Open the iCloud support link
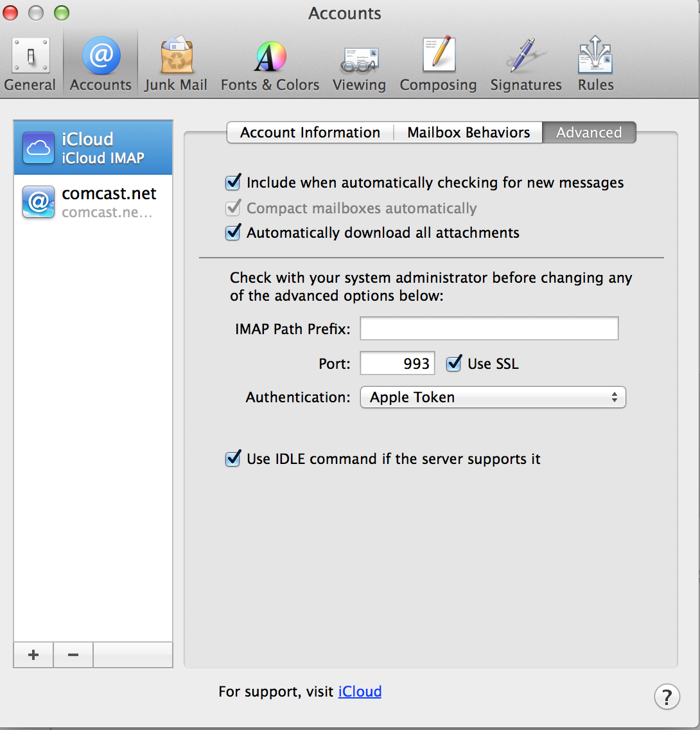Screen dimensions: 700x730 360,691
